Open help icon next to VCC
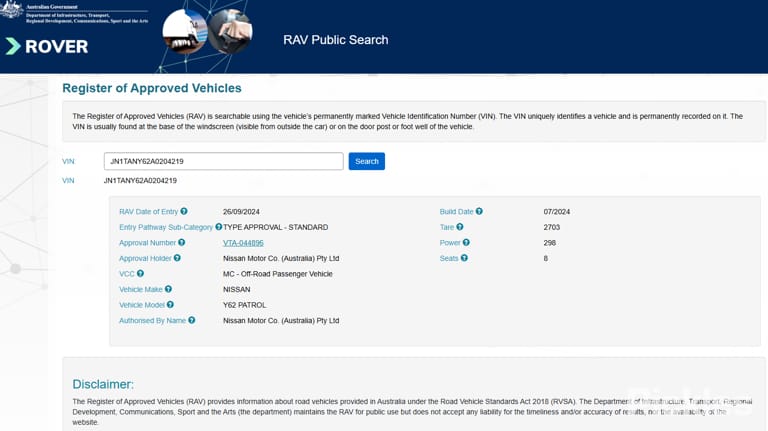Image resolution: width=768 pixels, height=431 pixels. click(140, 273)
